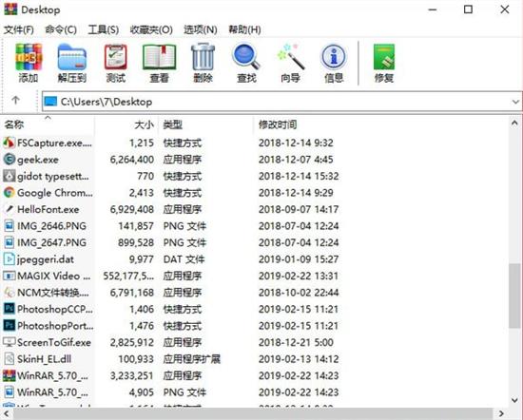523x420 pixels.
Task: Click the 应用程序扩展 type cell
Action: click(x=192, y=359)
